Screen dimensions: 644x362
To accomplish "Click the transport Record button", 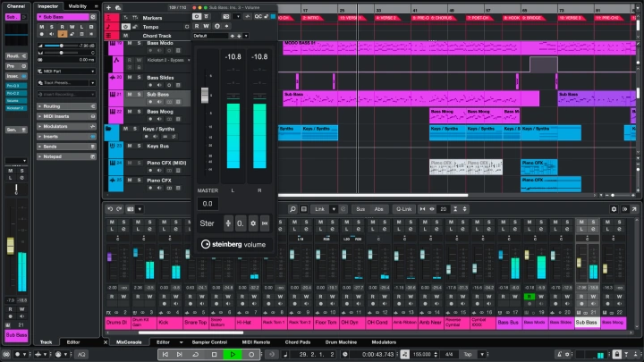I will [251, 354].
